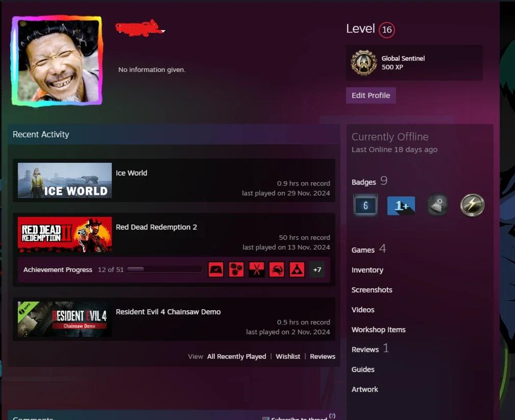Open the Badges section link
This screenshot has width=515, height=420.
pos(363,182)
